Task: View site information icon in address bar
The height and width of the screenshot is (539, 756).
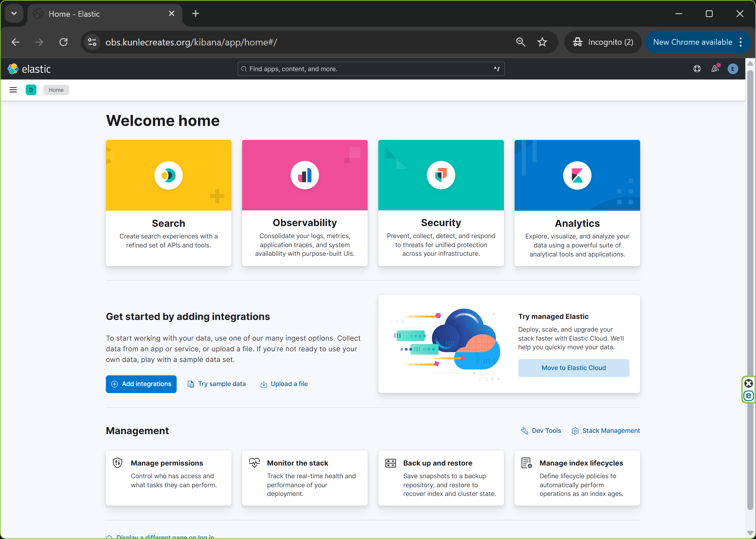Action: tap(92, 42)
